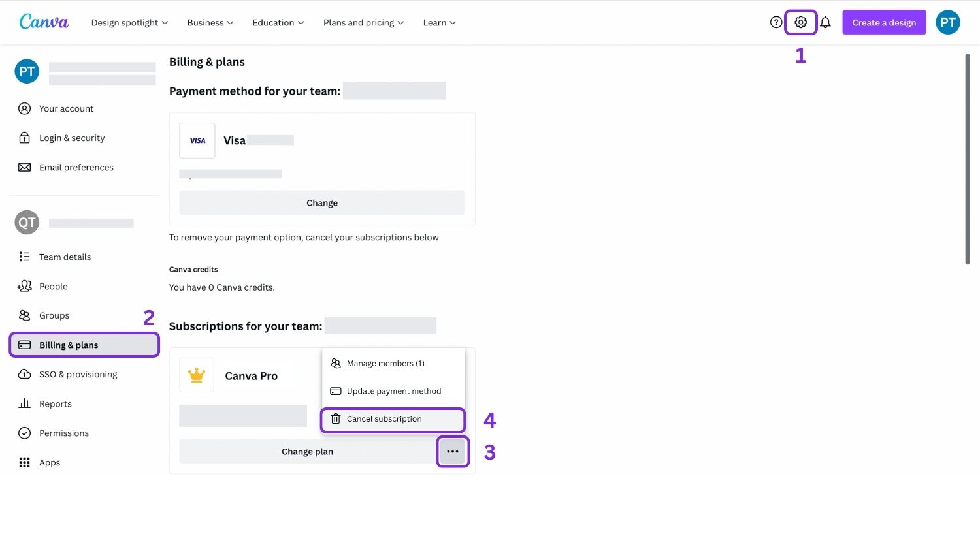The image size is (980, 551).
Task: Go to Login & security settings
Action: point(84,138)
